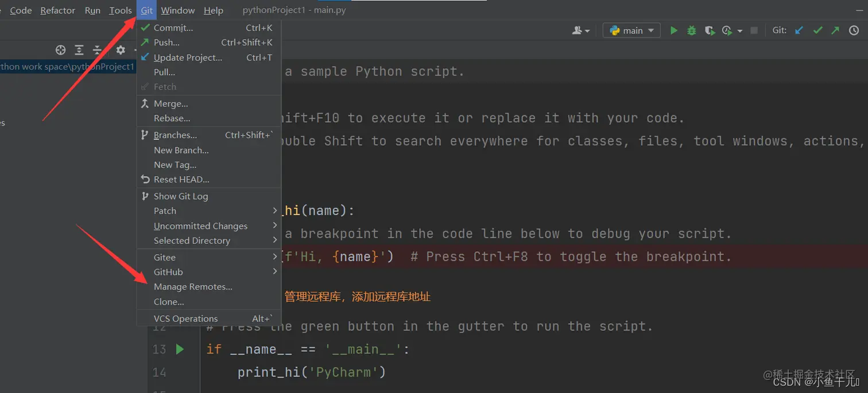
Task: Click the grey Stop square in toolbar
Action: [754, 30]
